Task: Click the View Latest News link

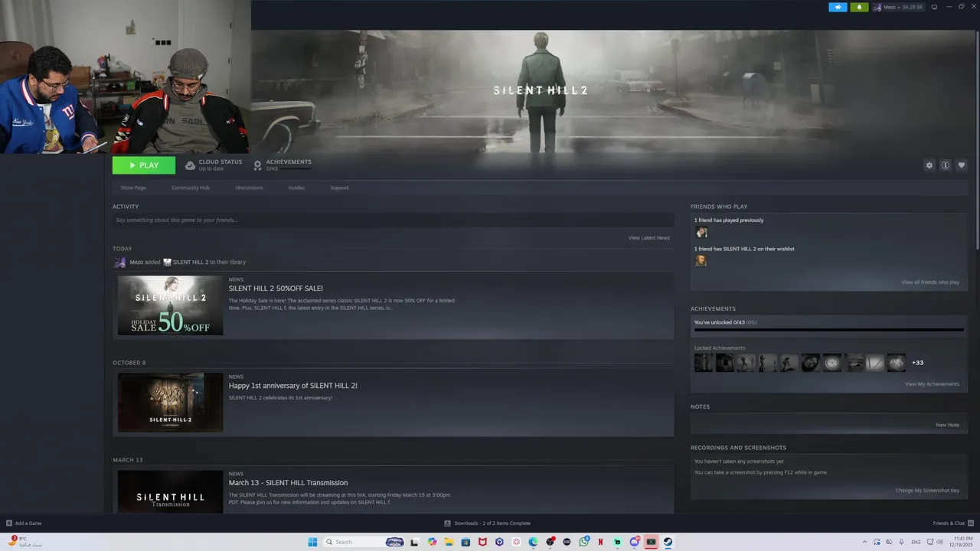Action: coord(648,238)
